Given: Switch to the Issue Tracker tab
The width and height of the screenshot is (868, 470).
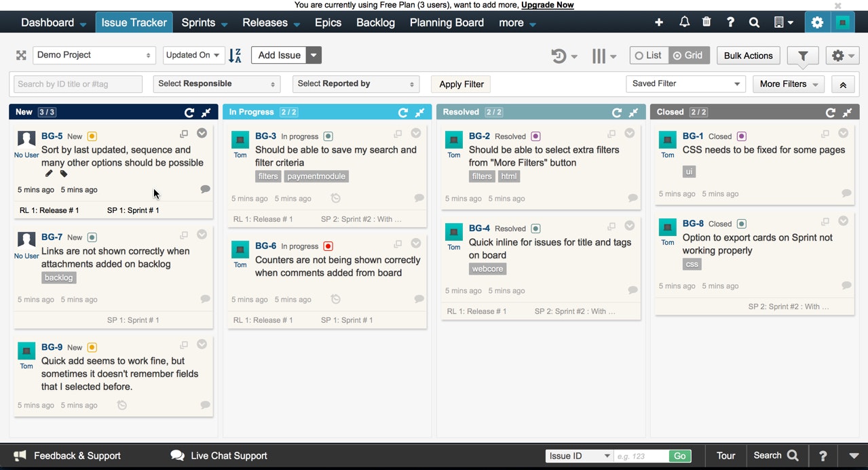Looking at the screenshot, I should pyautogui.click(x=134, y=22).
